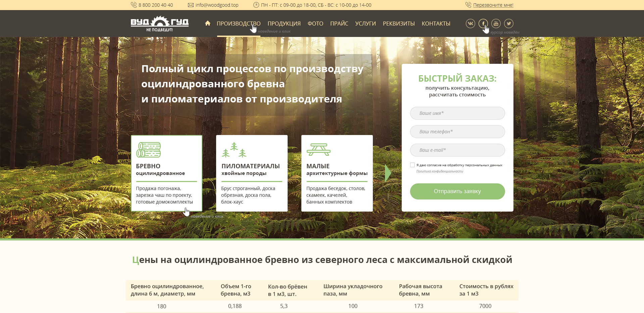Click the Стоимость в рублях column header

point(486,290)
